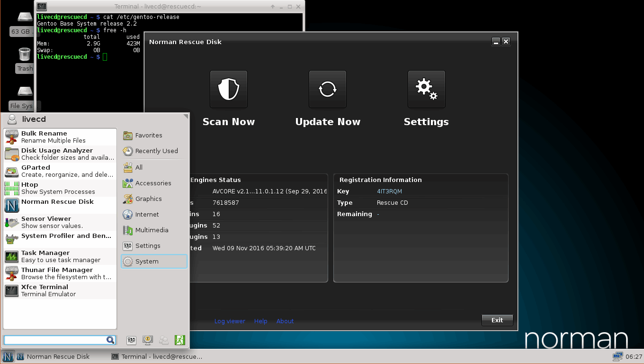This screenshot has height=364, width=644.
Task: Click the Registration Information heading
Action: tap(381, 180)
